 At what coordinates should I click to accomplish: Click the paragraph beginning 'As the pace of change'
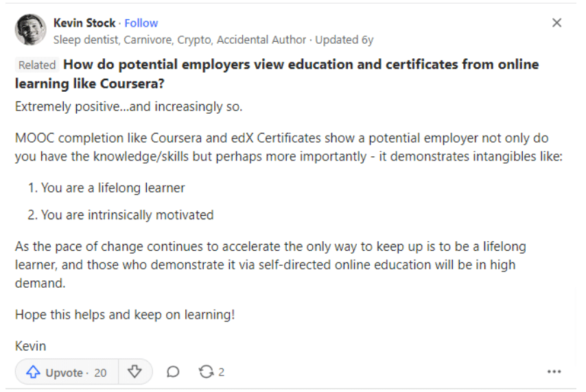click(x=270, y=265)
